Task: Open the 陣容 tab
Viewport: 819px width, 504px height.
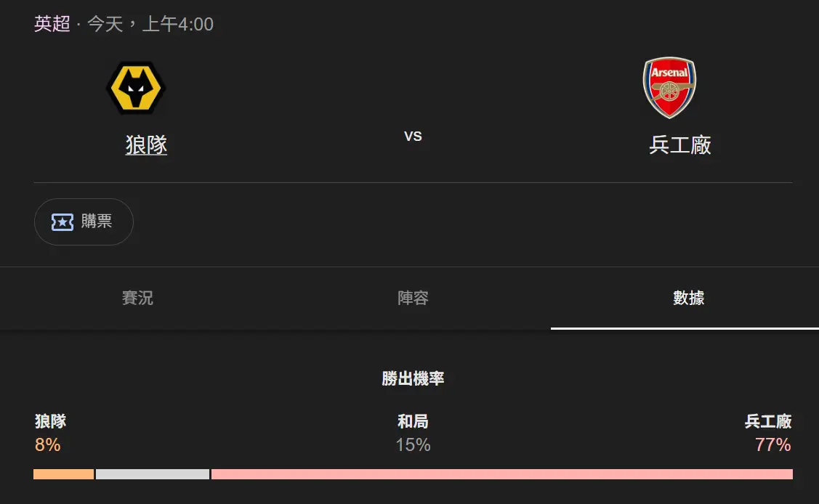Action: [x=413, y=298]
